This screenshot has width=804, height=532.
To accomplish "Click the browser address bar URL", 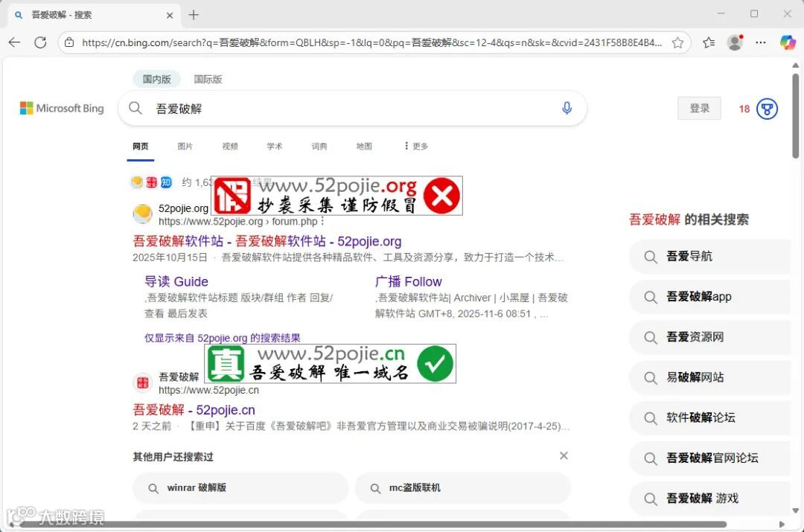I will tap(371, 42).
